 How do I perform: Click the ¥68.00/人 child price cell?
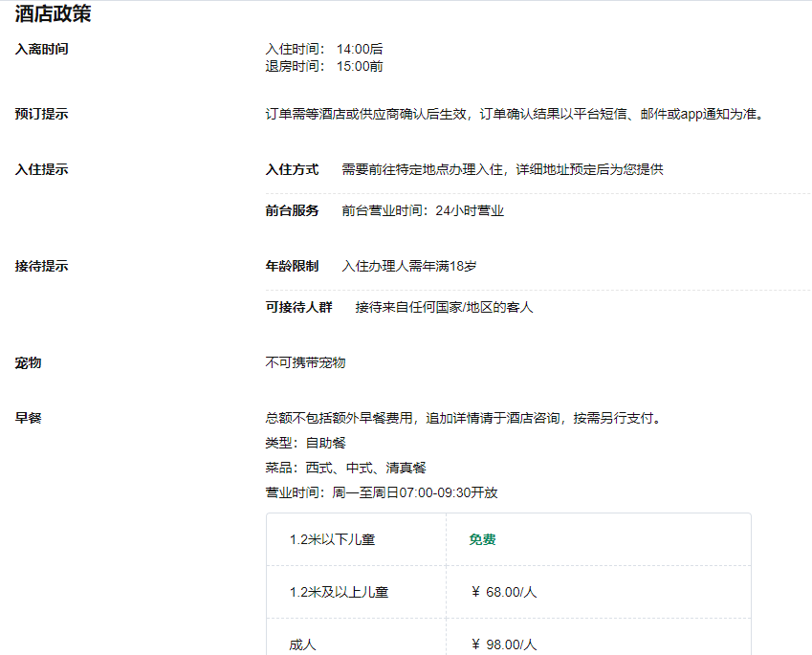(x=504, y=592)
